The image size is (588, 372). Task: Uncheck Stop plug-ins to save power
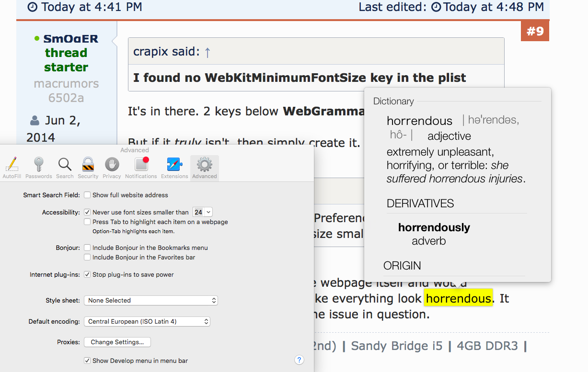pyautogui.click(x=87, y=274)
